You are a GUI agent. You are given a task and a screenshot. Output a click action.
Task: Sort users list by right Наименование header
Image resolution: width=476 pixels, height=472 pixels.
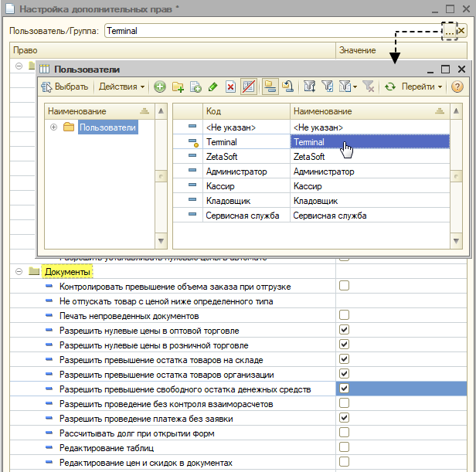click(369, 111)
